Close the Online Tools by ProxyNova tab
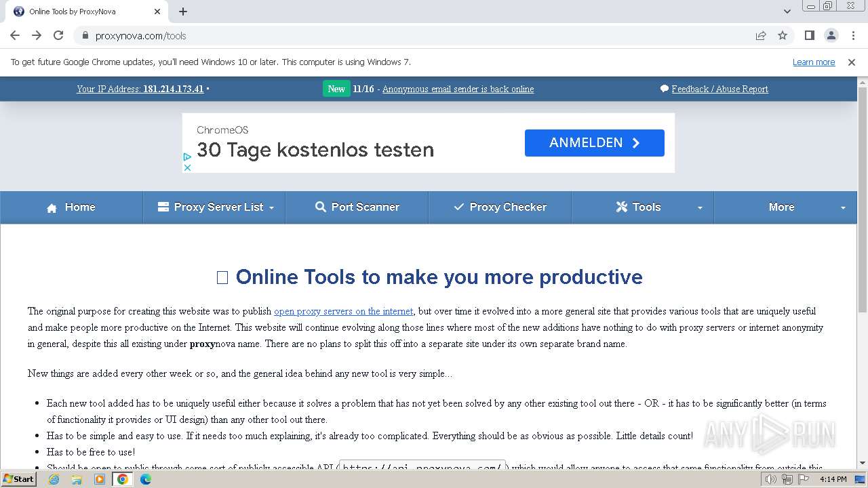The image size is (868, 488). click(157, 12)
